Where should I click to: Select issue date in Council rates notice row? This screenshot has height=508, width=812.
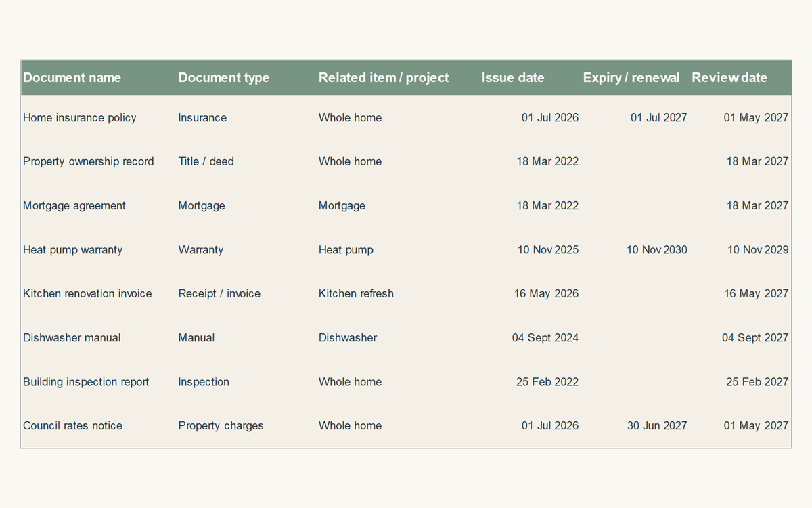click(x=550, y=425)
